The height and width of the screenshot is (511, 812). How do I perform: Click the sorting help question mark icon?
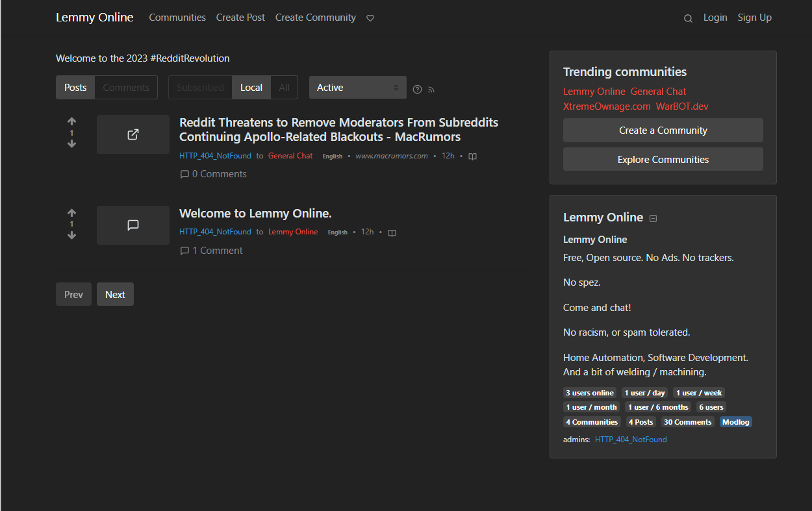point(418,90)
